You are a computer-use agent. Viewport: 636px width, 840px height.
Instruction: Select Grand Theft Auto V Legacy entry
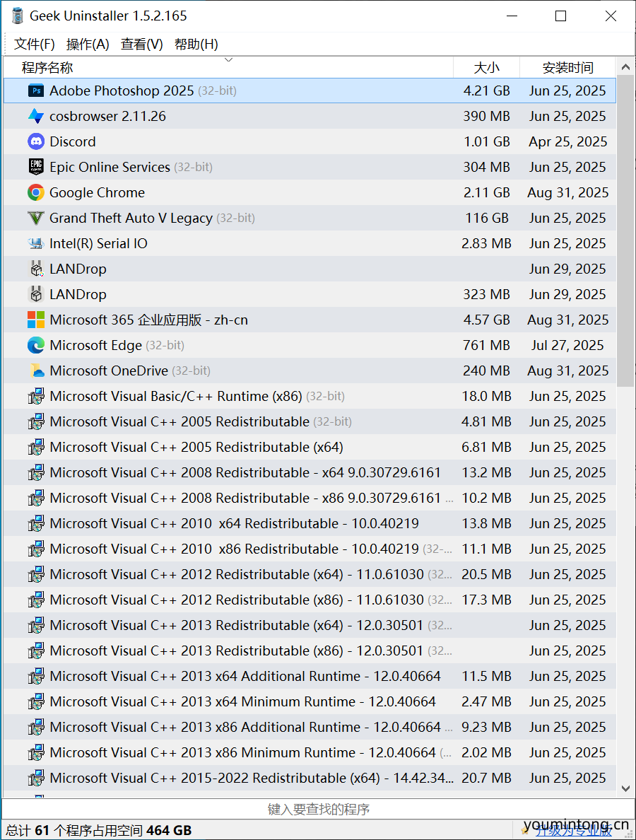pyautogui.click(x=131, y=218)
